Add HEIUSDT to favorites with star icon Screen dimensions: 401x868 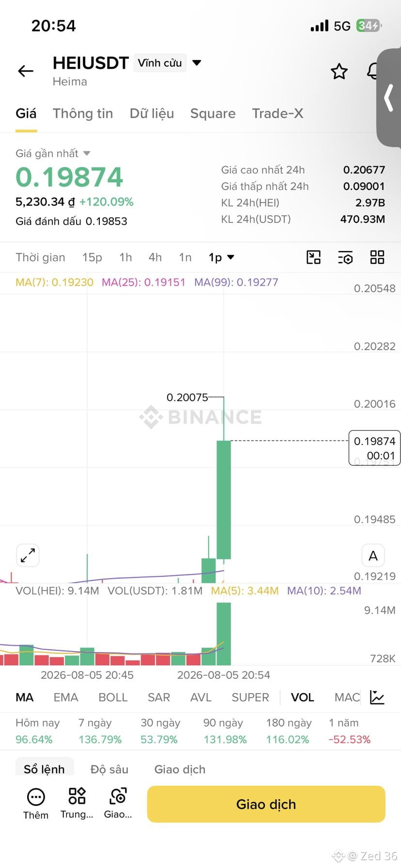pyautogui.click(x=339, y=71)
